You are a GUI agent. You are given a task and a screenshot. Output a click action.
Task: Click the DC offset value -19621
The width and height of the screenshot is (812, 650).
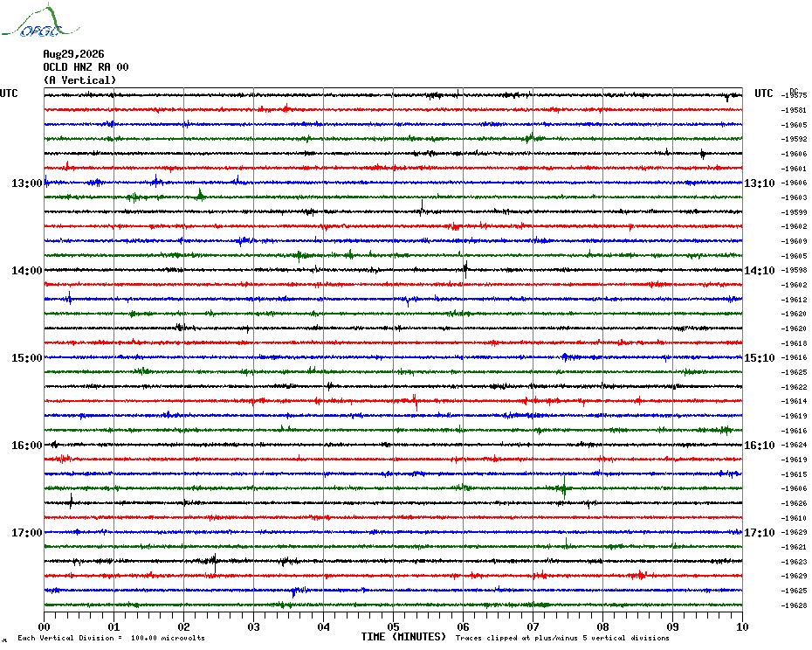click(794, 547)
